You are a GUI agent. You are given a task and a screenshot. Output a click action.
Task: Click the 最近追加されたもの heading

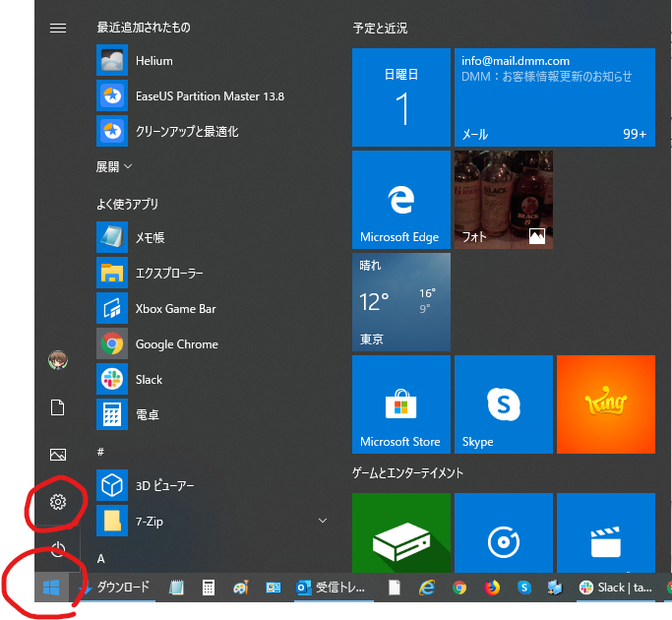point(144,28)
